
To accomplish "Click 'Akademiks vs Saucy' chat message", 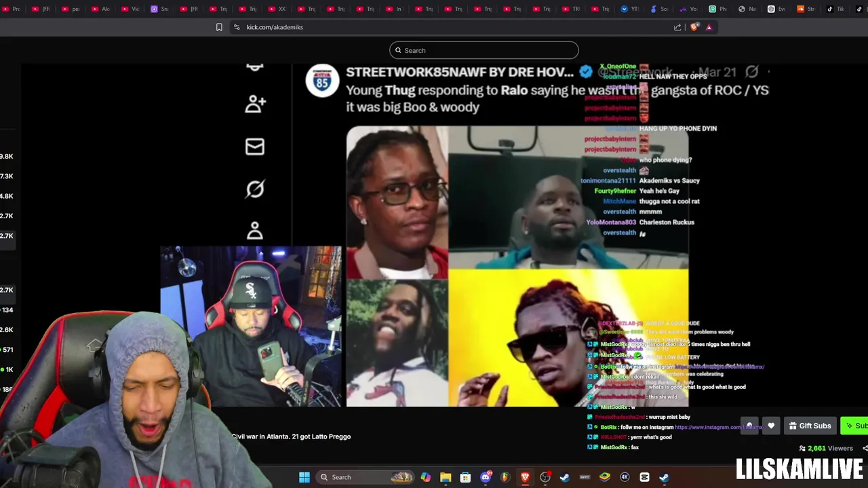I will (669, 180).
